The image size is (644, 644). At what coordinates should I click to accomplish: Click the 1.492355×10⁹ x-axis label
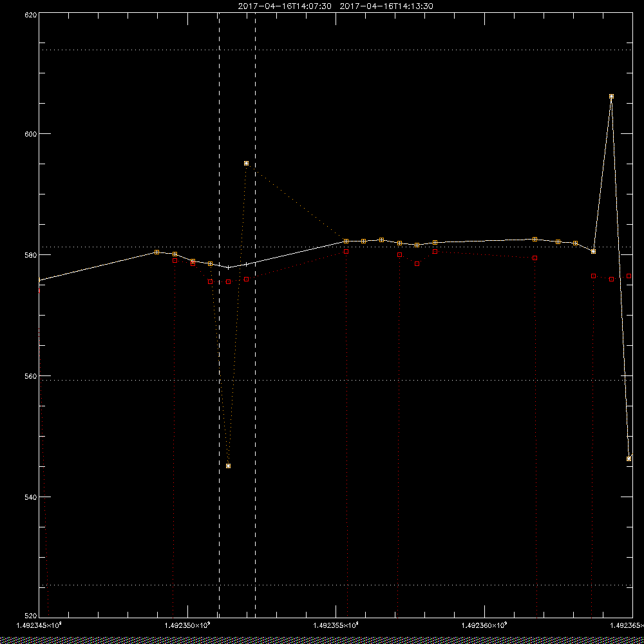[x=336, y=625]
